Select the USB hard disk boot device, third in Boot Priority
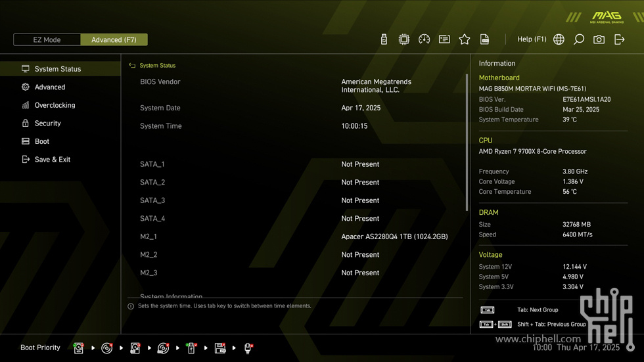The height and width of the screenshot is (362, 644). 135,348
